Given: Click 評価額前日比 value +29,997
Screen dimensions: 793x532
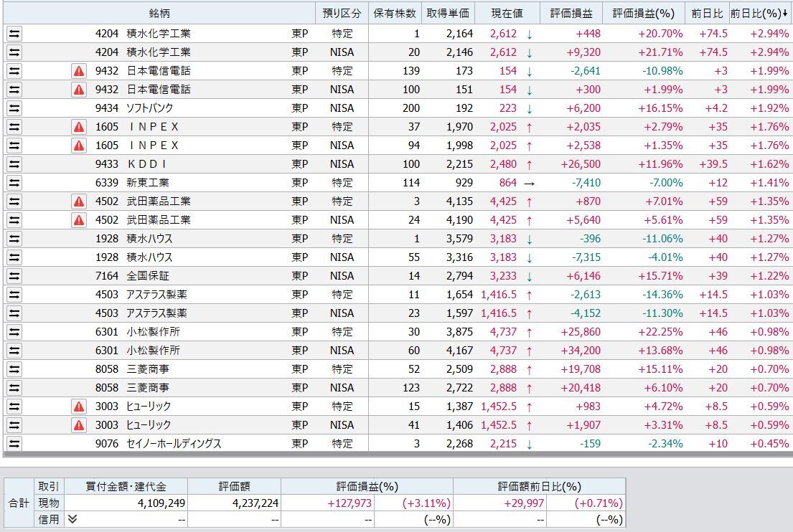Looking at the screenshot, I should pyautogui.click(x=524, y=503).
